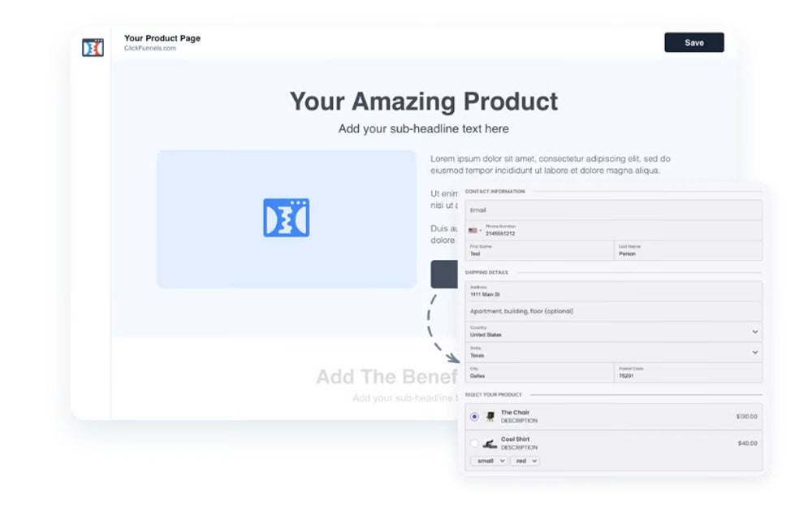The width and height of the screenshot is (812, 528).
Task: Click the Your Amazing Product headline
Action: click(x=424, y=102)
